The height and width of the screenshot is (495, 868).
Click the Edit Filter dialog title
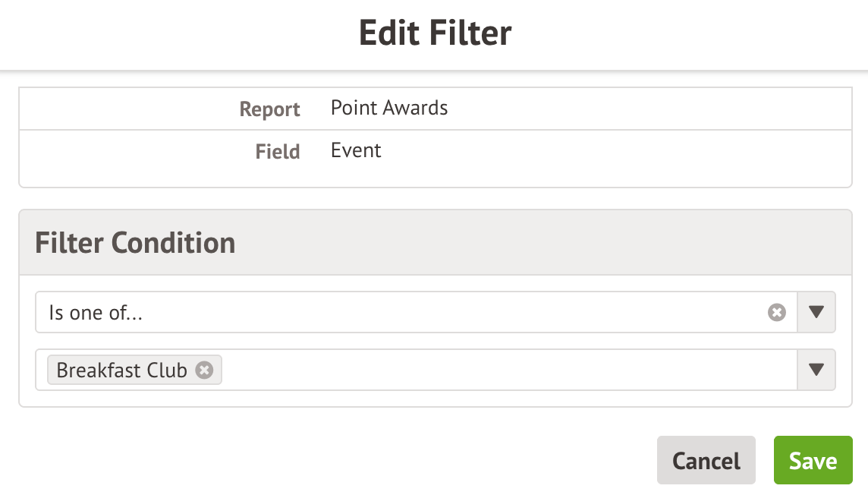click(435, 33)
